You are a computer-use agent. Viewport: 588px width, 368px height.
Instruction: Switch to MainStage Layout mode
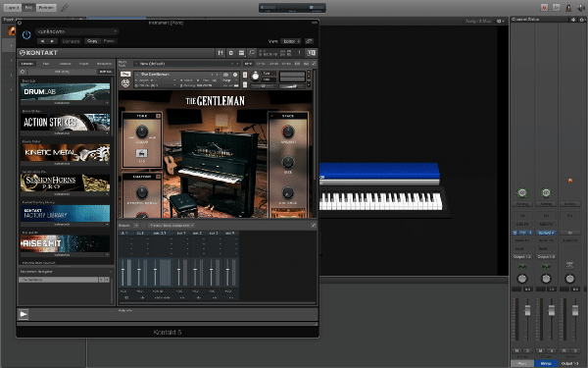coord(12,7)
